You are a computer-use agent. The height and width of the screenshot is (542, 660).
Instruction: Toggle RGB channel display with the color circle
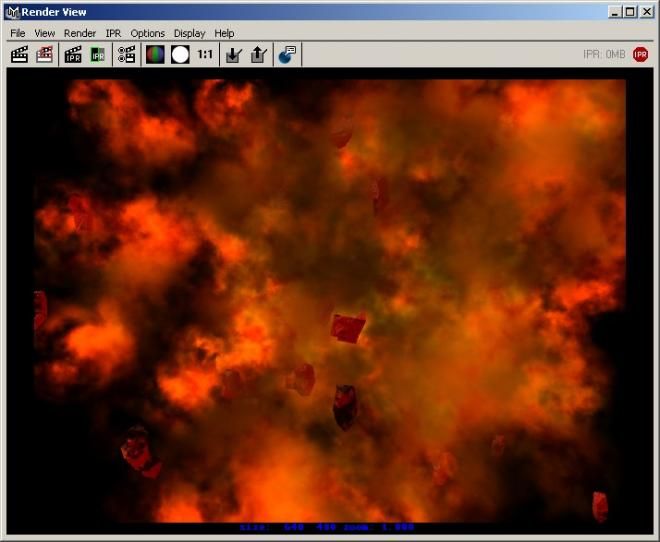click(155, 55)
